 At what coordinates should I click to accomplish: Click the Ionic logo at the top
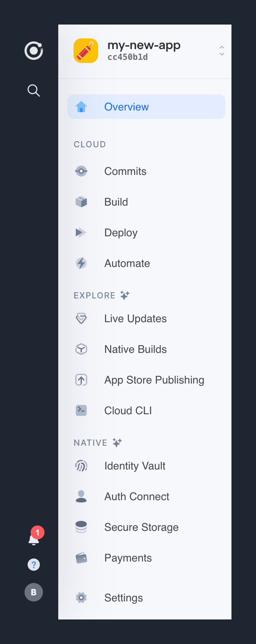(x=33, y=50)
